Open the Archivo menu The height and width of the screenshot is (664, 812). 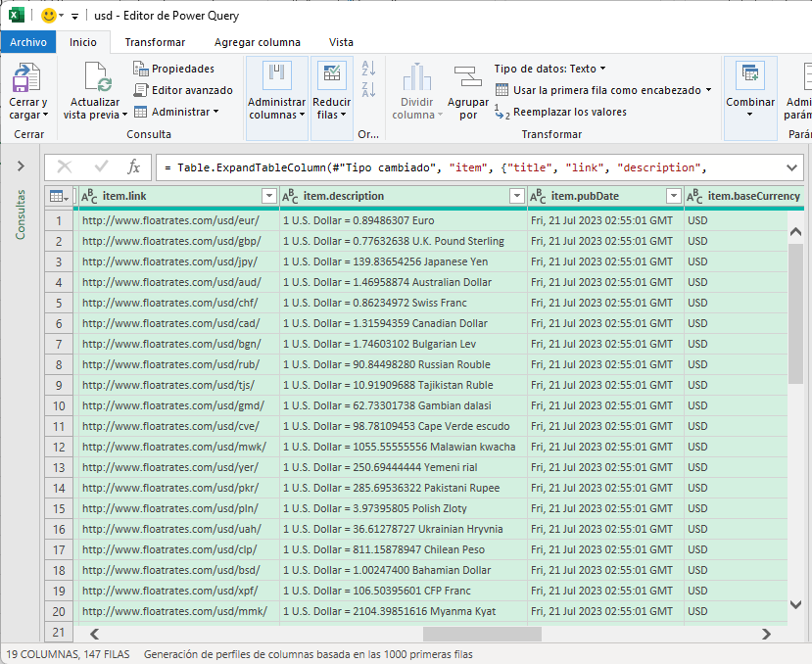[x=28, y=42]
